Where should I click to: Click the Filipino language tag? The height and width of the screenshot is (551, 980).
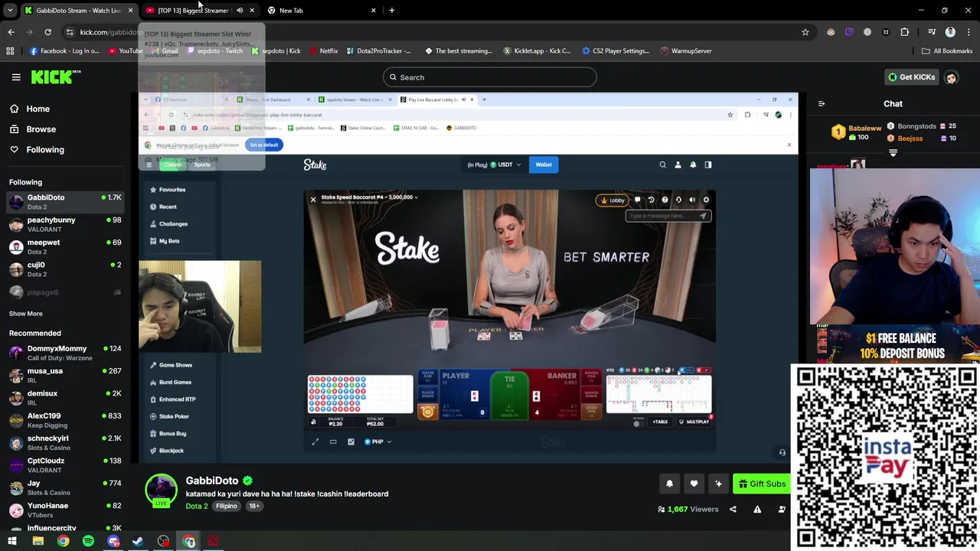tap(227, 506)
